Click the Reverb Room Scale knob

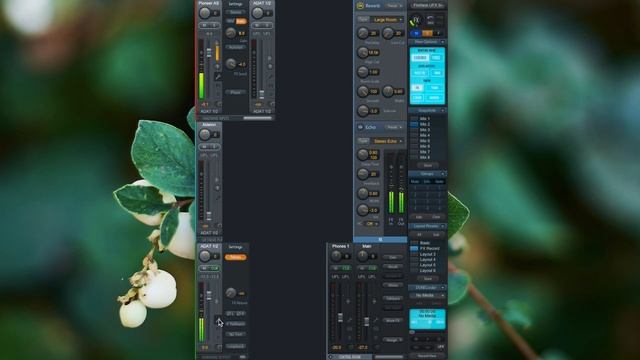362,72
